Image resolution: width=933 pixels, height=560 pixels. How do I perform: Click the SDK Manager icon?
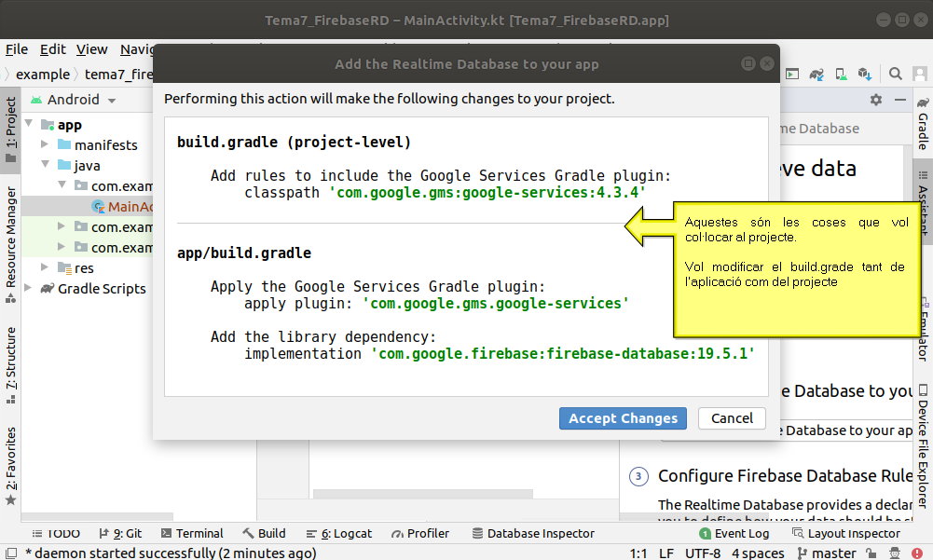click(x=865, y=74)
